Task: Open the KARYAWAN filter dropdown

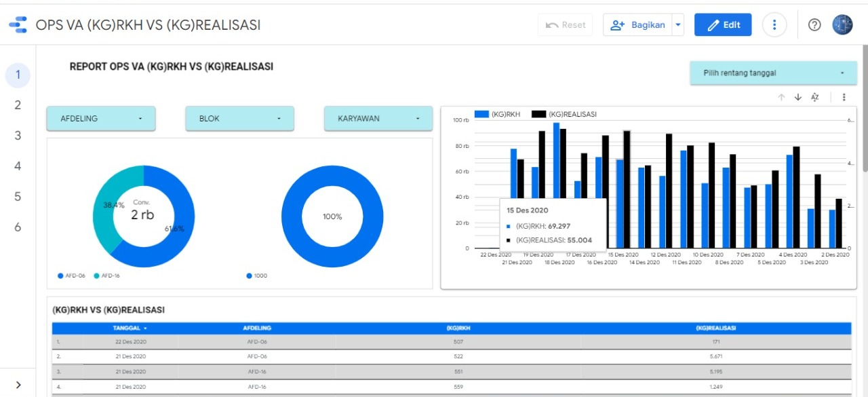Action: [x=378, y=118]
